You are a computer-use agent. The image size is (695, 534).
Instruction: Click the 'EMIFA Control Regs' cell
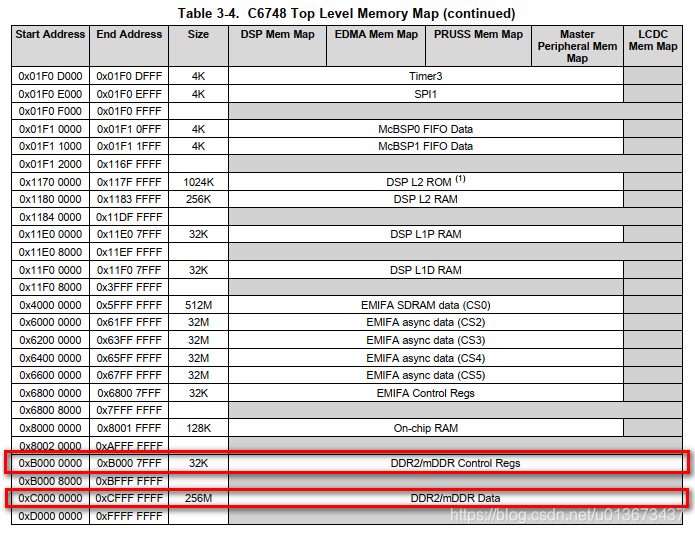[x=426, y=393]
